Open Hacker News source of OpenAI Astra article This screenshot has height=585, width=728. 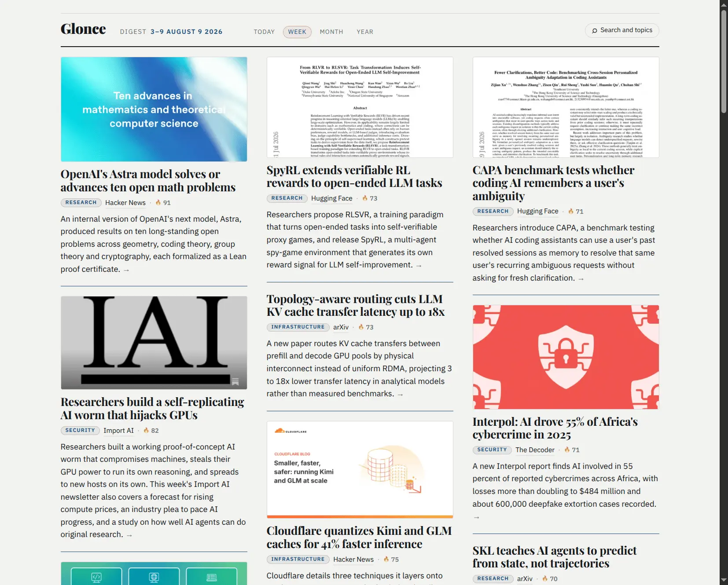click(x=125, y=203)
